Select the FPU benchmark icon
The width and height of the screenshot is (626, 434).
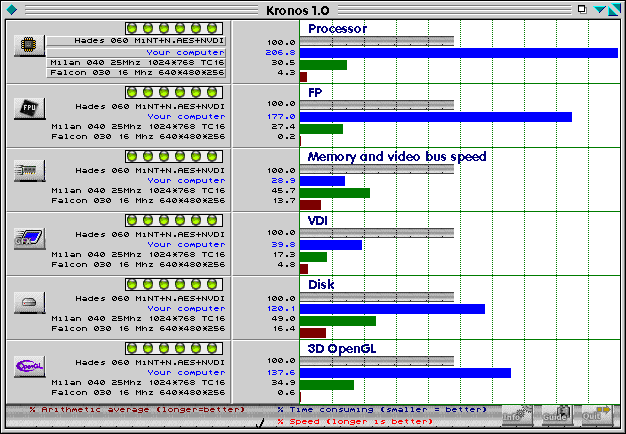click(x=30, y=108)
